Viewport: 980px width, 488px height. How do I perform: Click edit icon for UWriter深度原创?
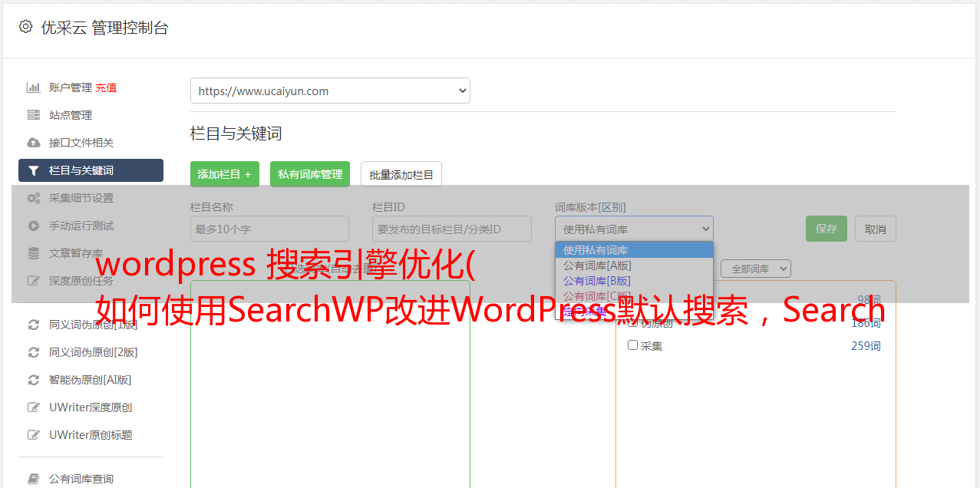click(34, 407)
